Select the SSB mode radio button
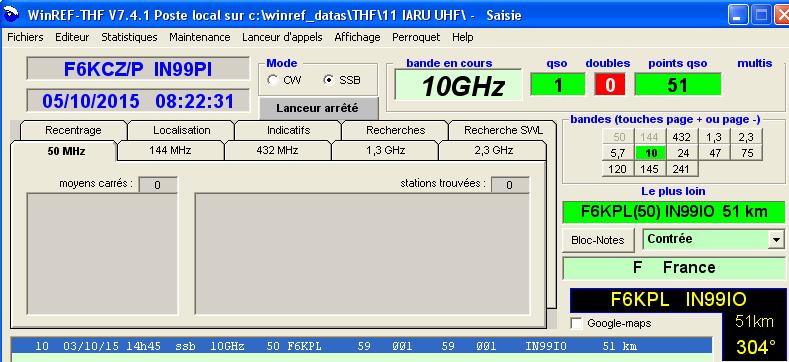This screenshot has width=789, height=362. pyautogui.click(x=329, y=81)
